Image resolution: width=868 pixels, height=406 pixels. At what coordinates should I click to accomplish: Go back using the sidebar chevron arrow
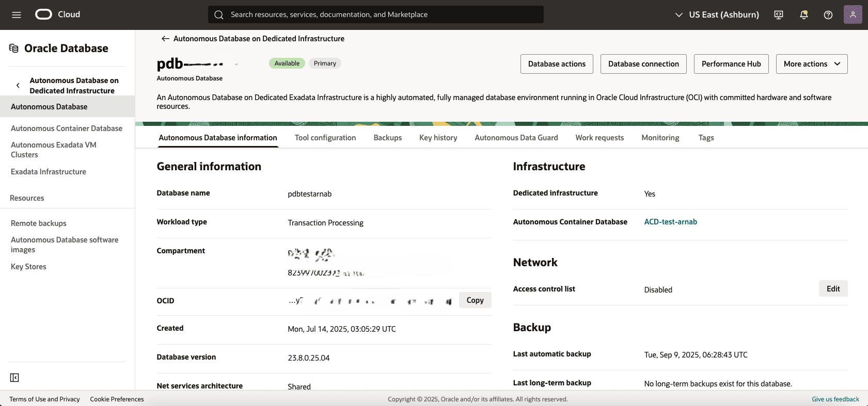18,86
